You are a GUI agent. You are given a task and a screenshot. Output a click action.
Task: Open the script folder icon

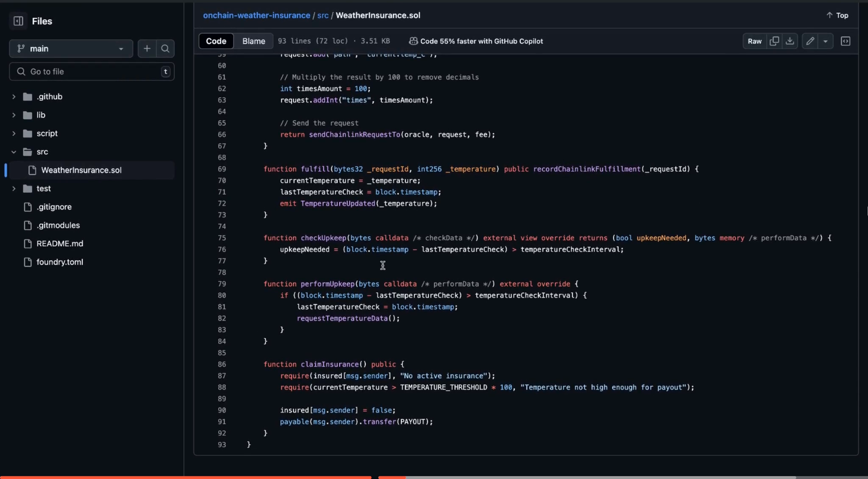click(28, 134)
